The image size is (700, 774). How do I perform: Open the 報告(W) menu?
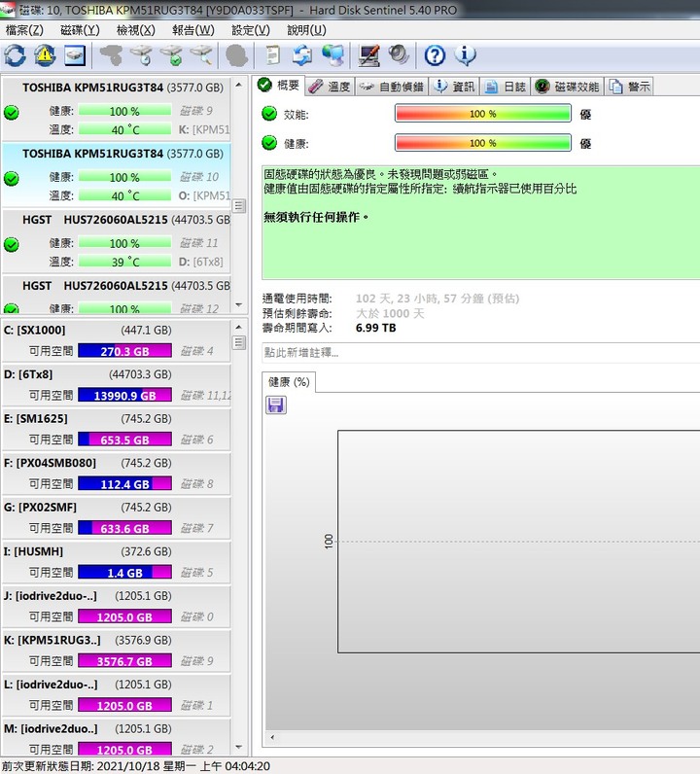[193, 30]
